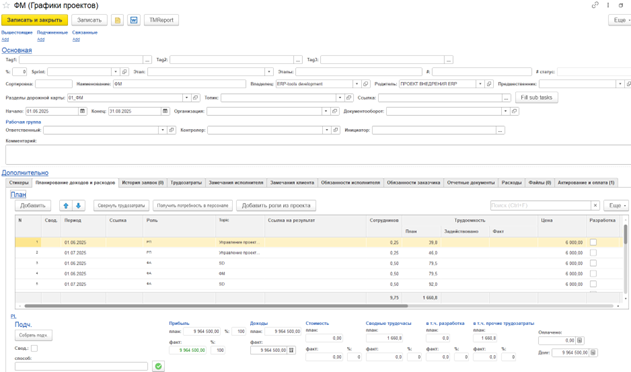Open Топик linked item icon
The width and height of the screenshot is (631, 372).
tap(349, 97)
